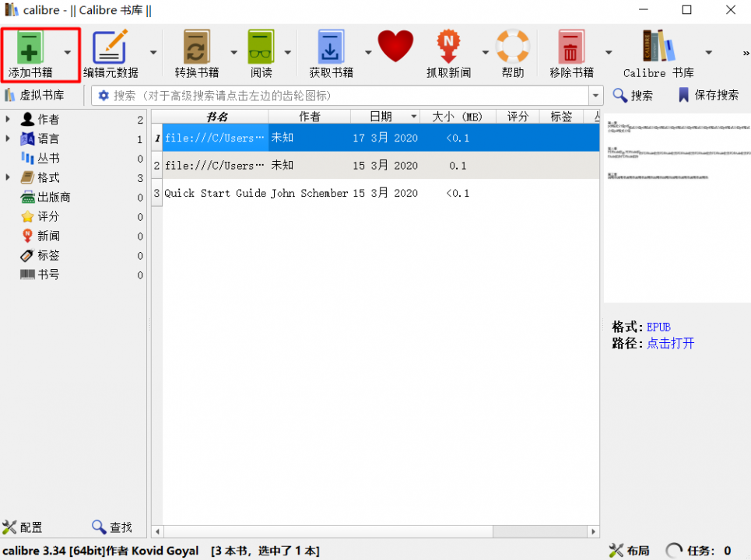
Task: Click the 添加书籍 (Add books) icon
Action: click(x=30, y=47)
